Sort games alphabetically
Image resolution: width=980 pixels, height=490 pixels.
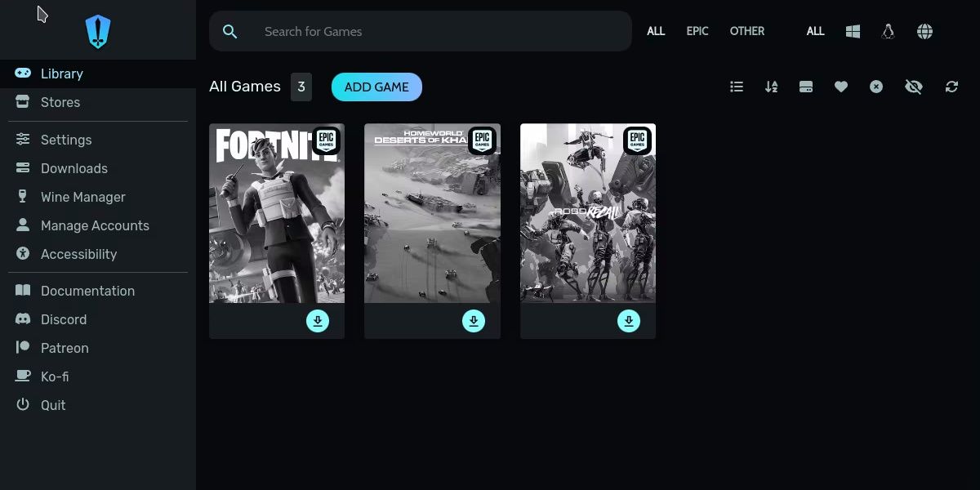pos(771,87)
